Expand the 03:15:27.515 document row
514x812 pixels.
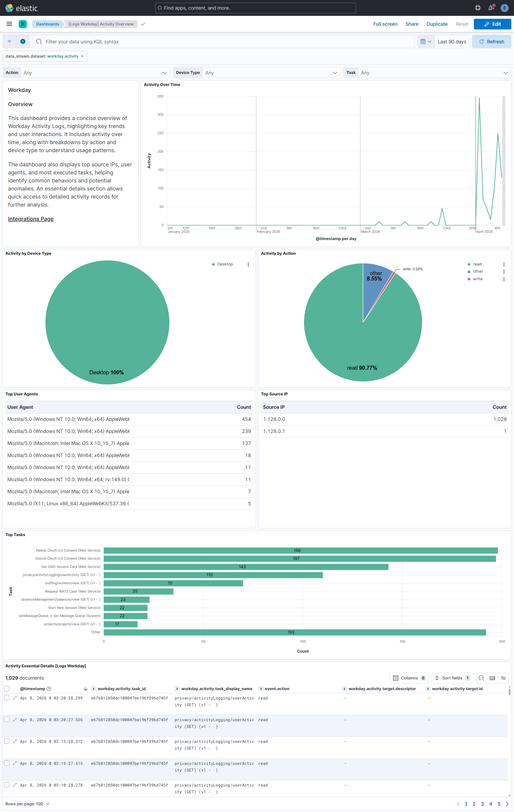coord(15,763)
